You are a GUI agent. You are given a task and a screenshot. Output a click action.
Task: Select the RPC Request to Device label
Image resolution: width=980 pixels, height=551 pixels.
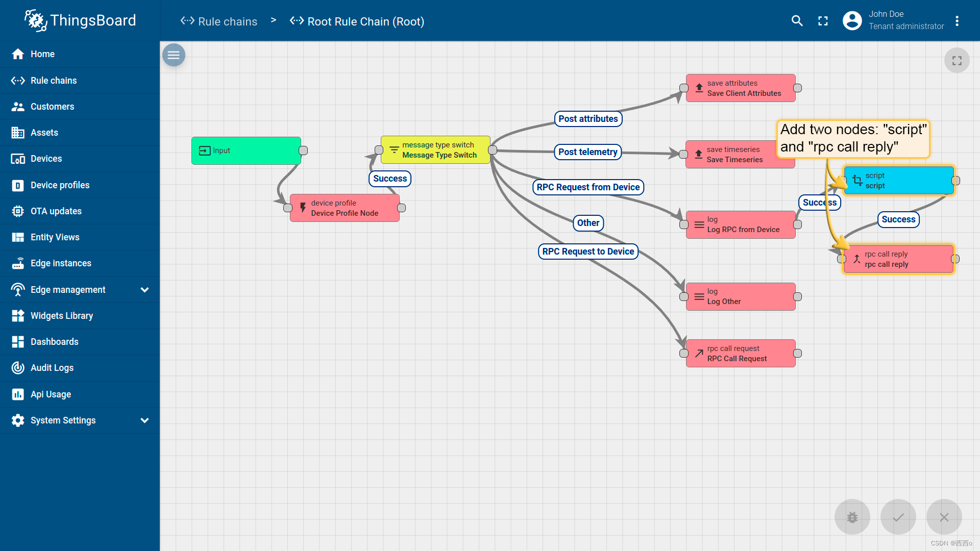588,252
